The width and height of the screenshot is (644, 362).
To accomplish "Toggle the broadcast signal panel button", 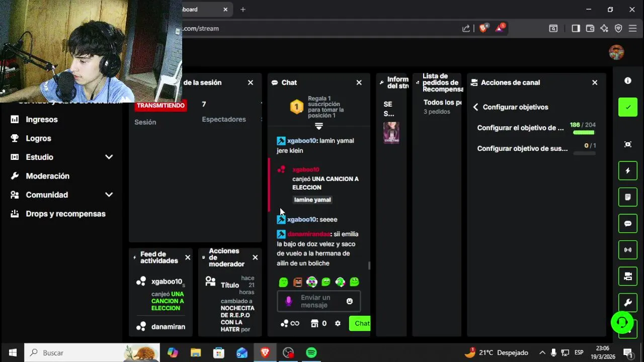I will pos(628,250).
